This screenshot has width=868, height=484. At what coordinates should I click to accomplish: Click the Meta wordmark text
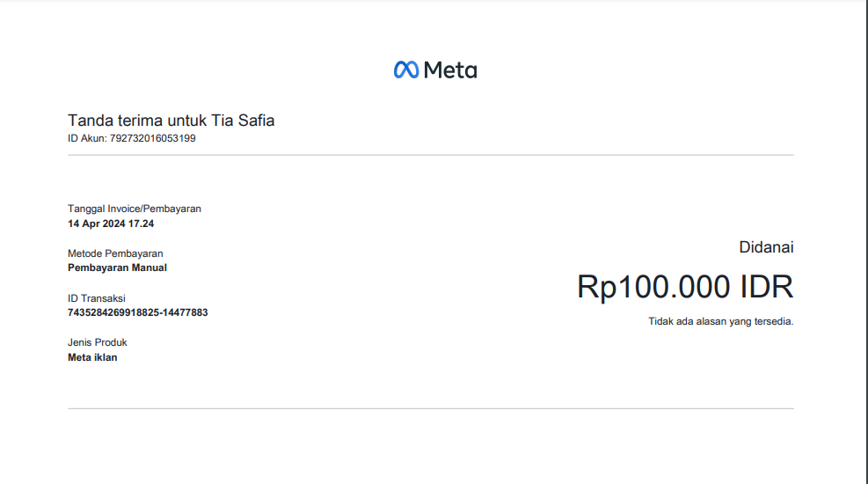pyautogui.click(x=450, y=70)
